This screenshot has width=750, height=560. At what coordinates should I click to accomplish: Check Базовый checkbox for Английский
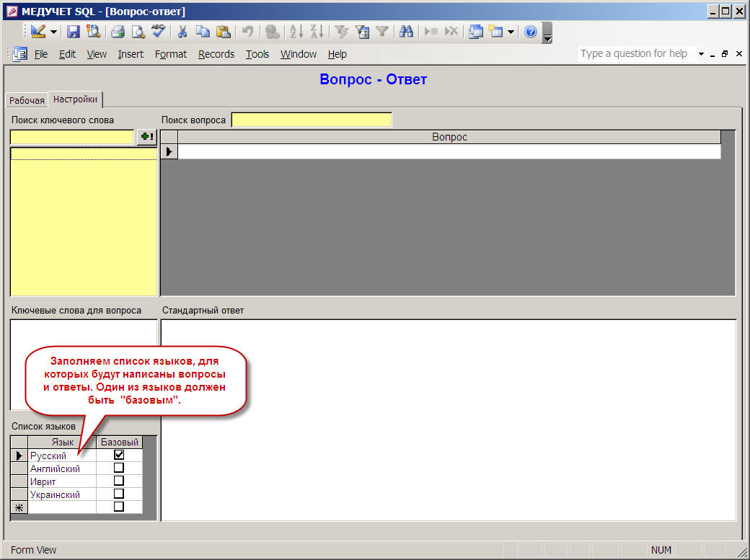point(119,468)
